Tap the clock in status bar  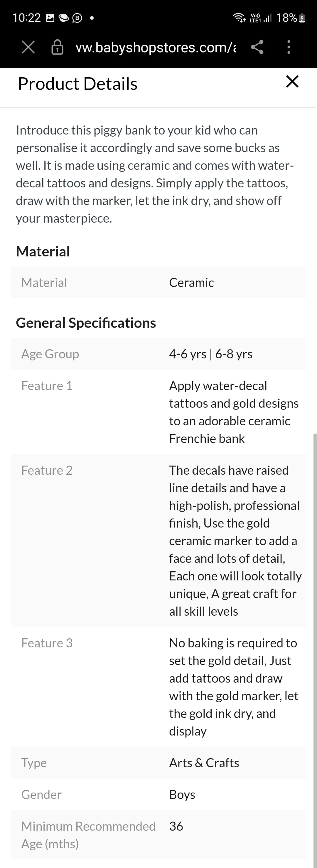click(x=26, y=18)
